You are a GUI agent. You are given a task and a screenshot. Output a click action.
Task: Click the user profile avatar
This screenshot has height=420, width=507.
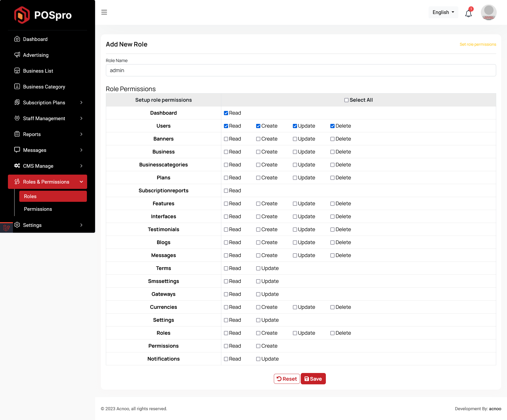[489, 12]
